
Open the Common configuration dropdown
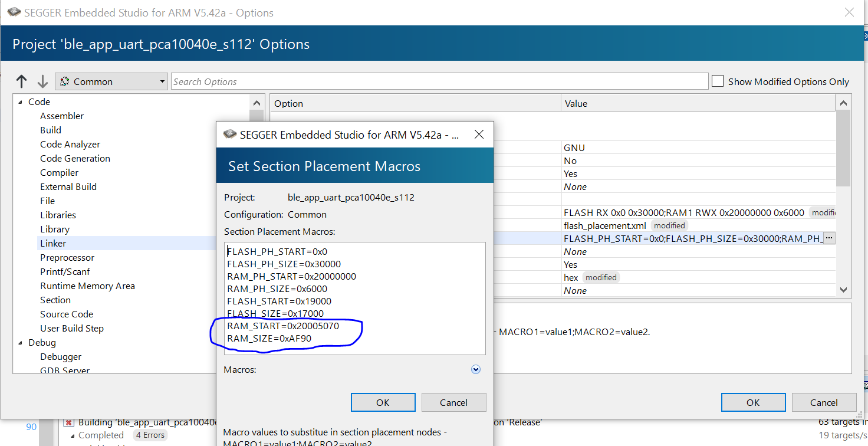tap(162, 81)
